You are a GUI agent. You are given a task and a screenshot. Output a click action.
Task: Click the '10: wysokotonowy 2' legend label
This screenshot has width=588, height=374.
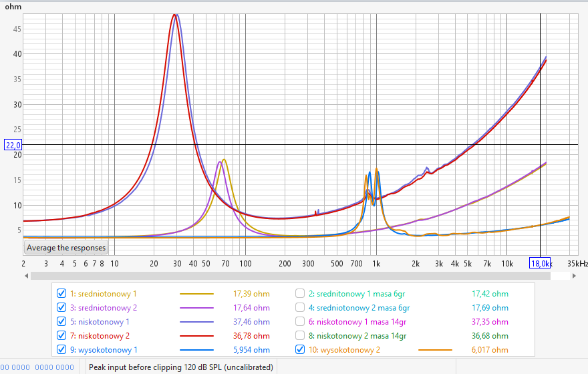(x=344, y=350)
